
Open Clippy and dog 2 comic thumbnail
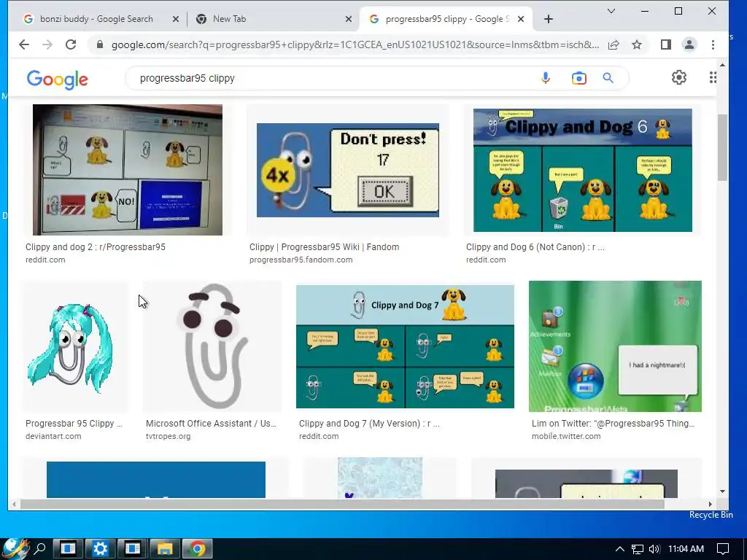click(127, 170)
